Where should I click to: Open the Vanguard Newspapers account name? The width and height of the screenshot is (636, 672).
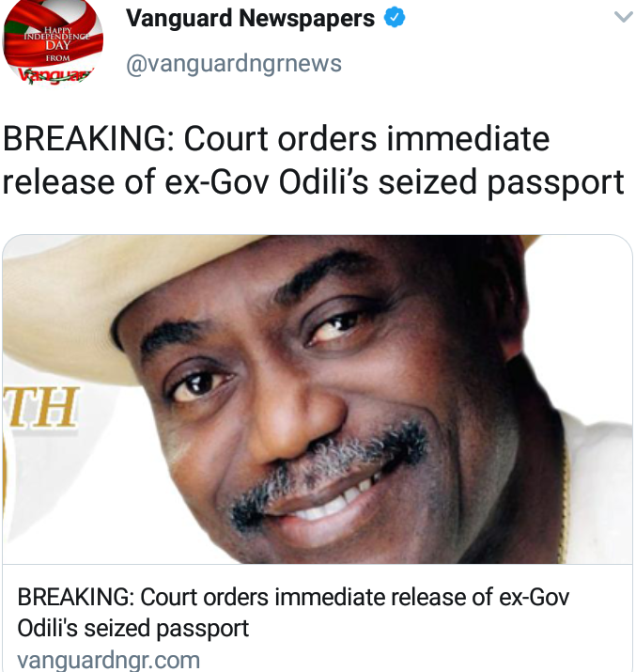[x=250, y=18]
